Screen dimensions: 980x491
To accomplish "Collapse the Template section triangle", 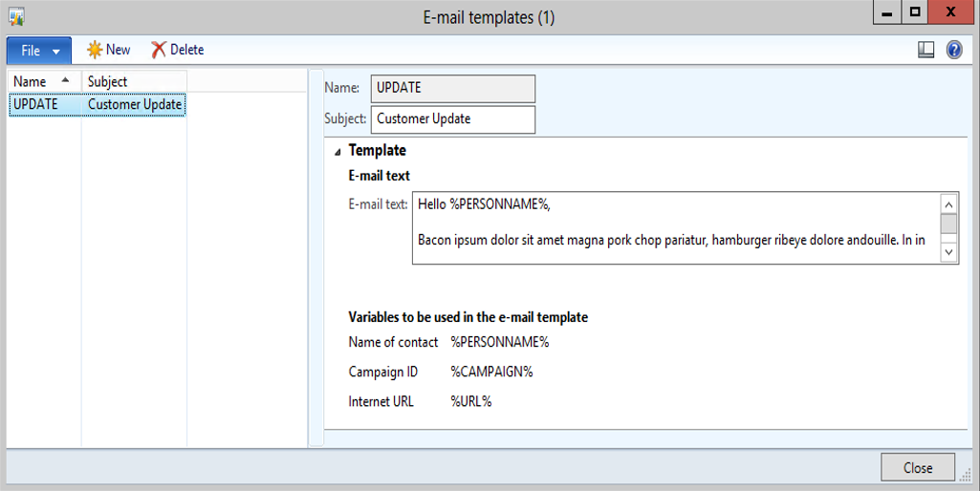I will (337, 151).
